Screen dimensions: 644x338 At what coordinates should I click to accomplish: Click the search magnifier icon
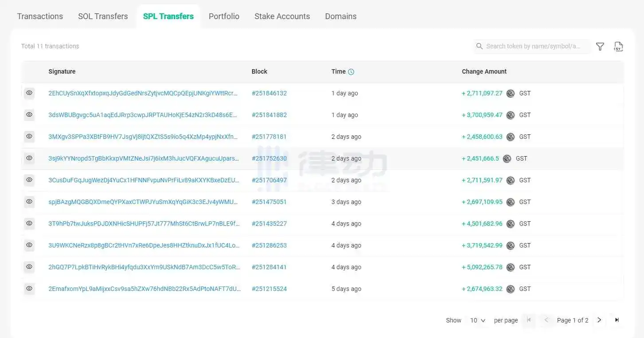tap(479, 46)
